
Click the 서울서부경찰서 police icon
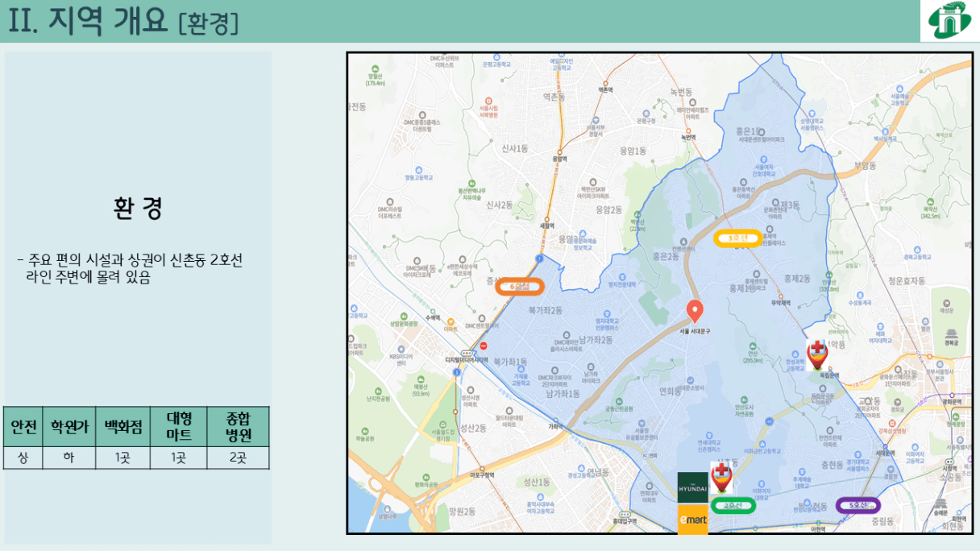pyautogui.click(x=596, y=119)
